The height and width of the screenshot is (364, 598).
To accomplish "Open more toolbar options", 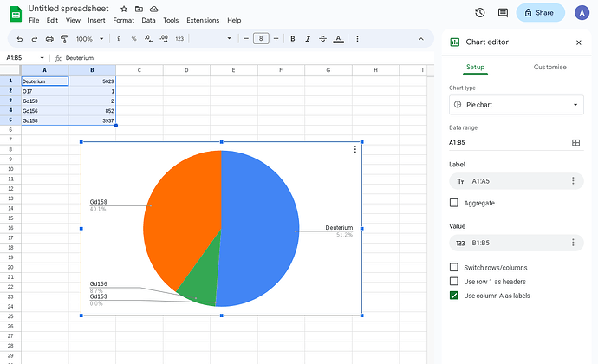I will point(357,38).
